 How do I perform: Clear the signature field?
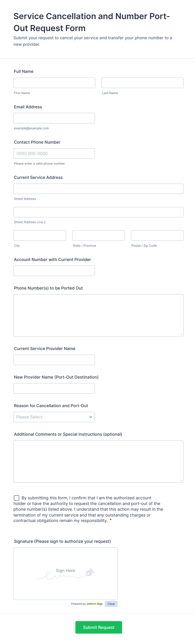pyautogui.click(x=111, y=604)
